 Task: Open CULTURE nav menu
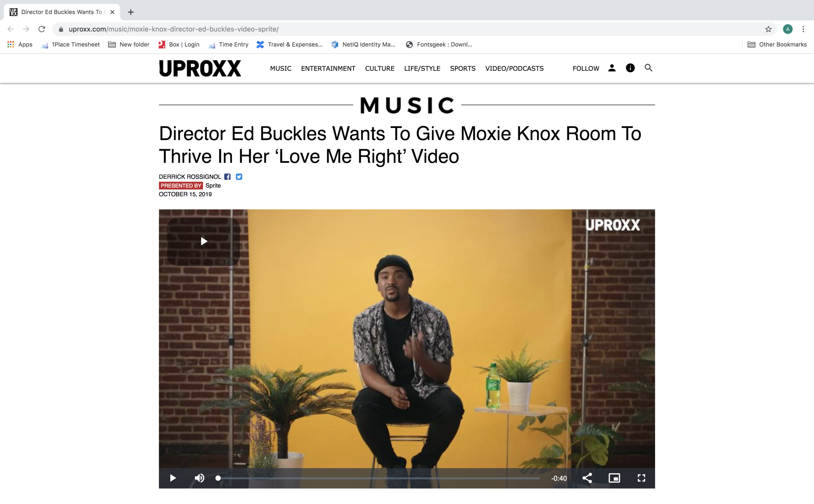(x=380, y=69)
